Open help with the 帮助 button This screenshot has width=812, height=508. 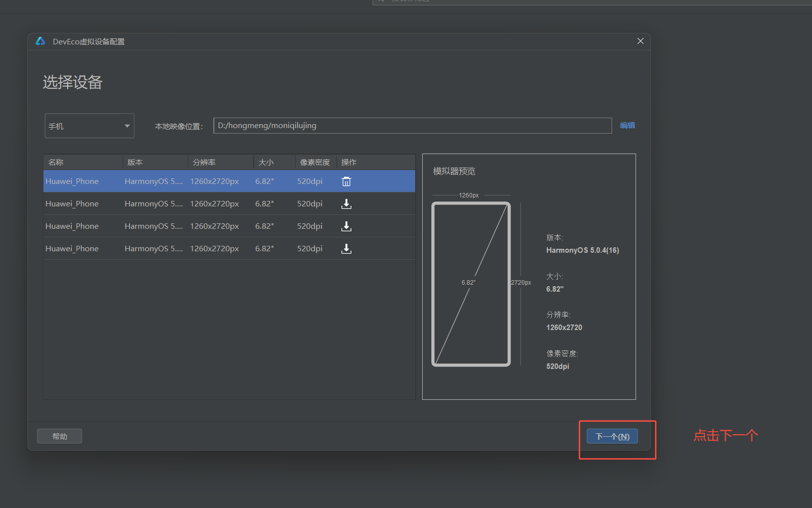coord(60,436)
